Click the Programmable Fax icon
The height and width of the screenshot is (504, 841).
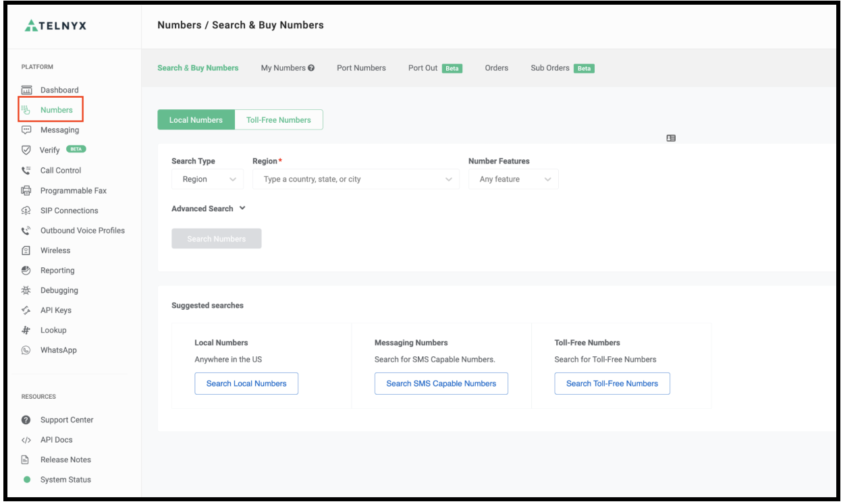point(27,190)
